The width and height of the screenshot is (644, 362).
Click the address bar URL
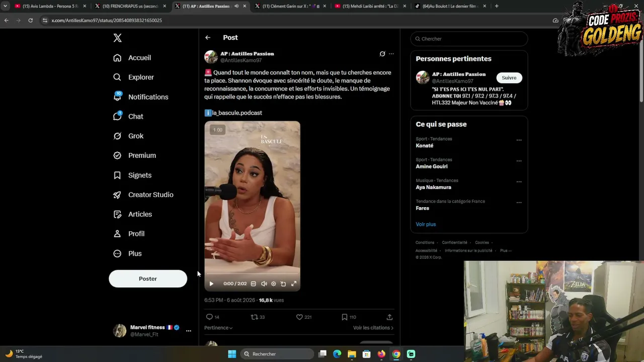[x=107, y=21]
